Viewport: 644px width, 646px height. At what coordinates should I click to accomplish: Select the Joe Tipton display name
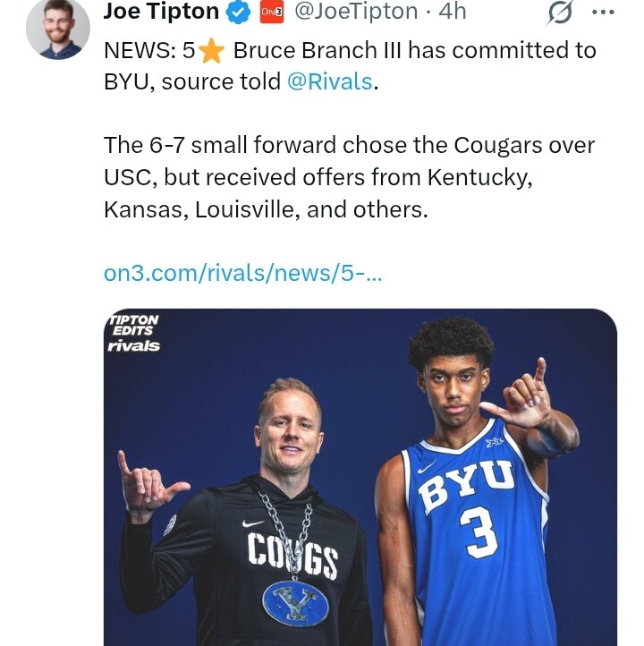coord(161,12)
